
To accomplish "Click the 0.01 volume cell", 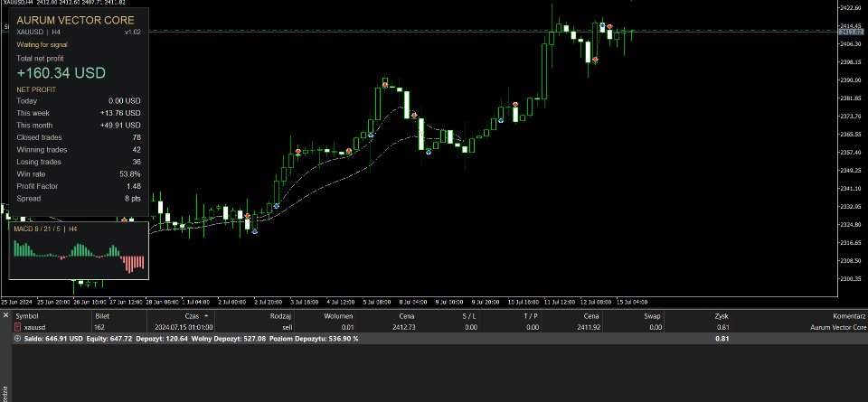I will click(347, 327).
